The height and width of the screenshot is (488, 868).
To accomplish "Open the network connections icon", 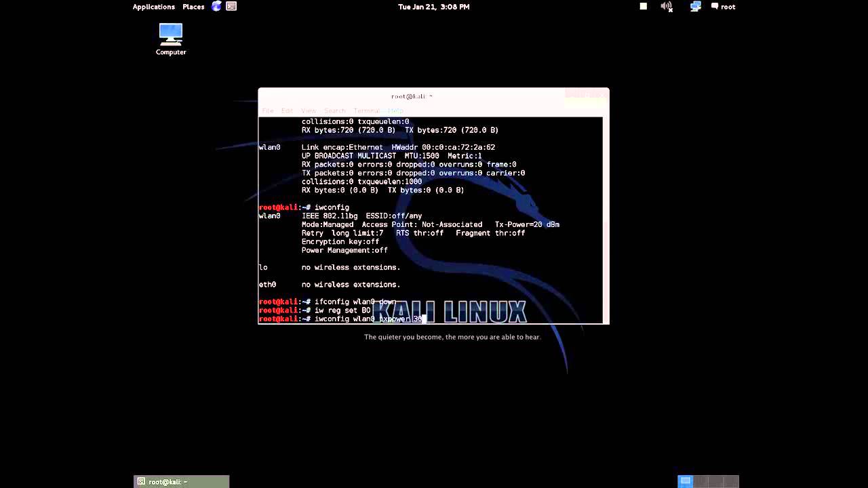I will [x=695, y=6].
